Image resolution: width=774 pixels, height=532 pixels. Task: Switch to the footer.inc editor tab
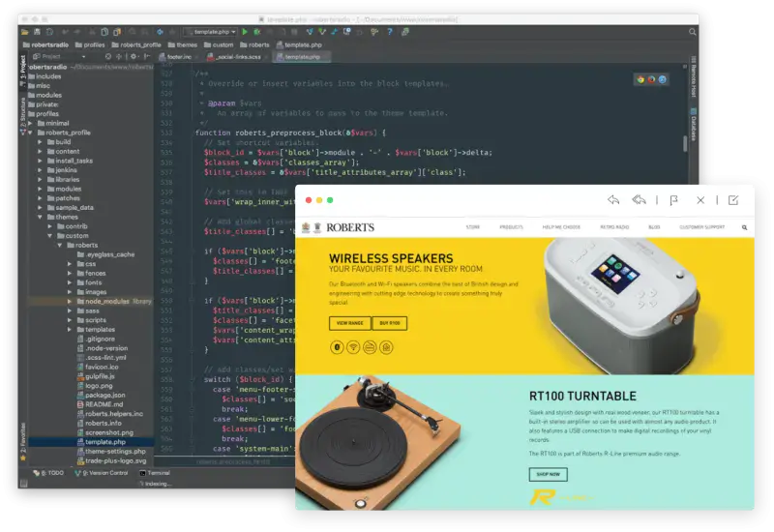click(x=177, y=57)
